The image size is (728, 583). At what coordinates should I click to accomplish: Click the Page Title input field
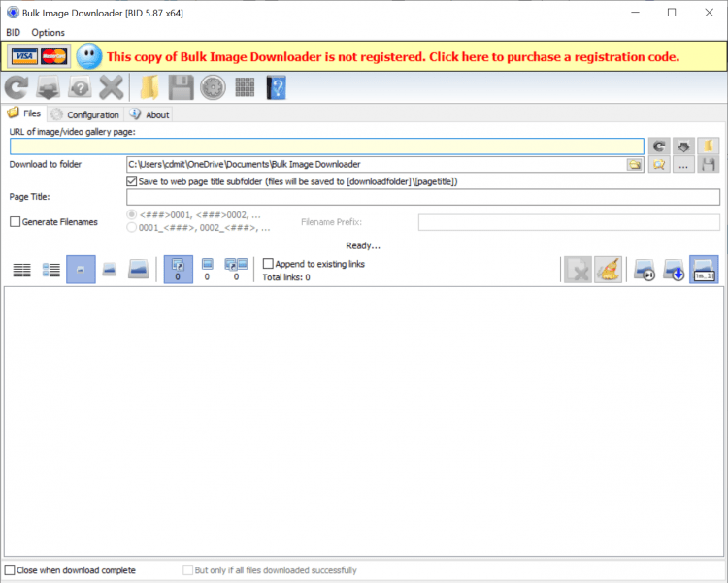pyautogui.click(x=423, y=197)
